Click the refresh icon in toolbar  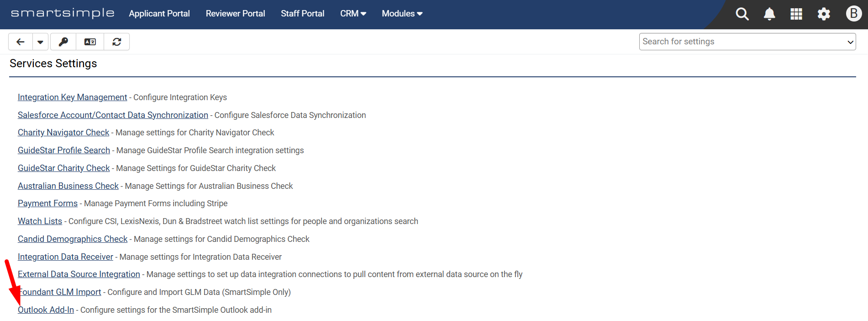coord(117,42)
